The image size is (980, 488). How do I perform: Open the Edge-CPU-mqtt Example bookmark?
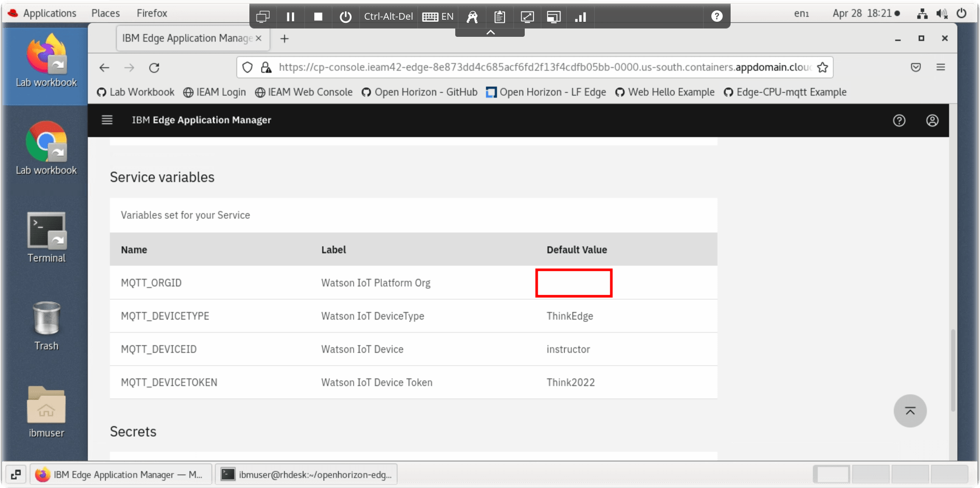(x=785, y=92)
